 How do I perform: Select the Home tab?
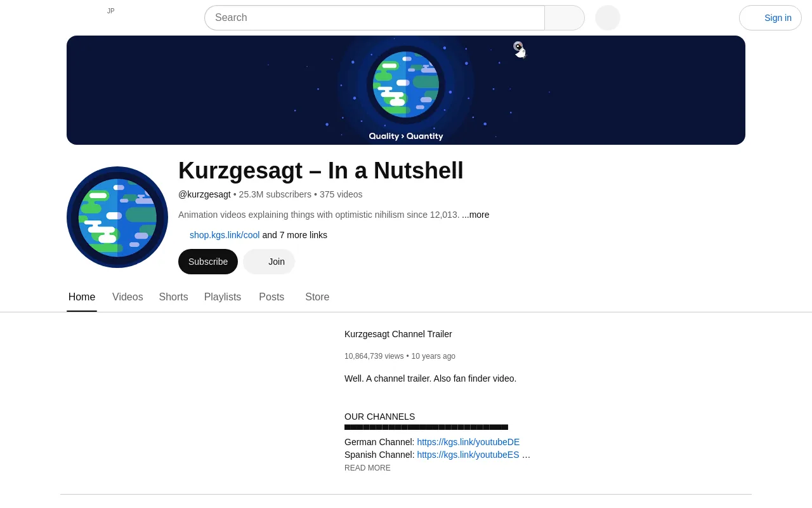pyautogui.click(x=82, y=297)
